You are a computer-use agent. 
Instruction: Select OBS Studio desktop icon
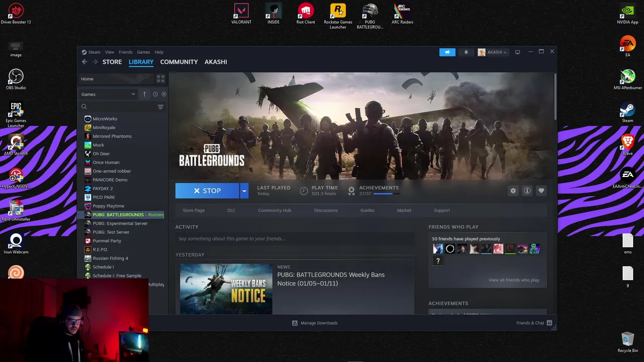click(x=16, y=79)
